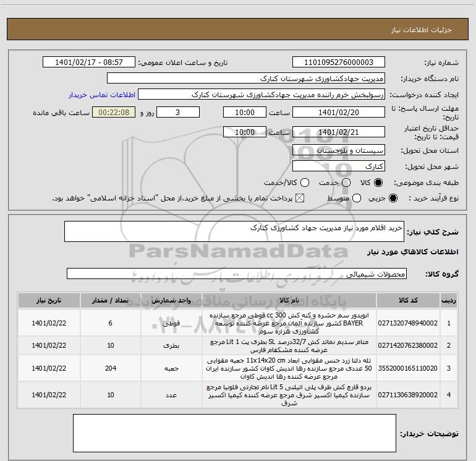476x461 pixels.
Task: Click the announcement date field 1401/02/17 - 08:57
Action: click(89, 62)
